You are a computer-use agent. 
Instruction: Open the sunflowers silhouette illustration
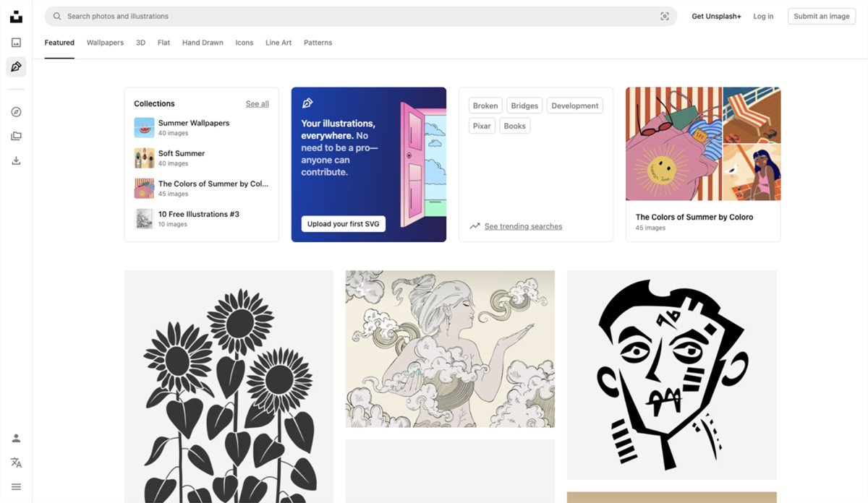229,387
